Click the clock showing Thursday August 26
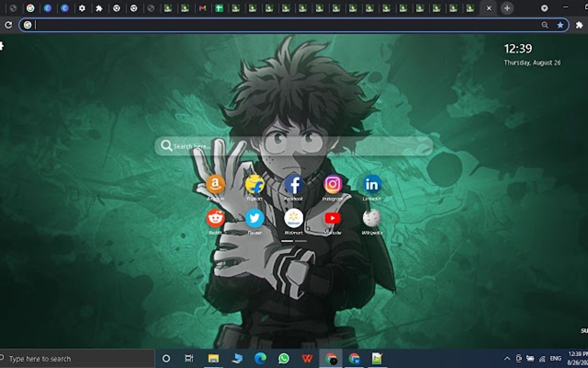 coord(532,54)
